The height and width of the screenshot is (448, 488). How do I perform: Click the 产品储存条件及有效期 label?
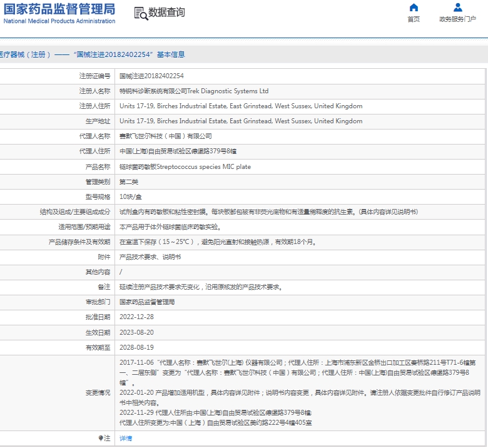(x=79, y=242)
